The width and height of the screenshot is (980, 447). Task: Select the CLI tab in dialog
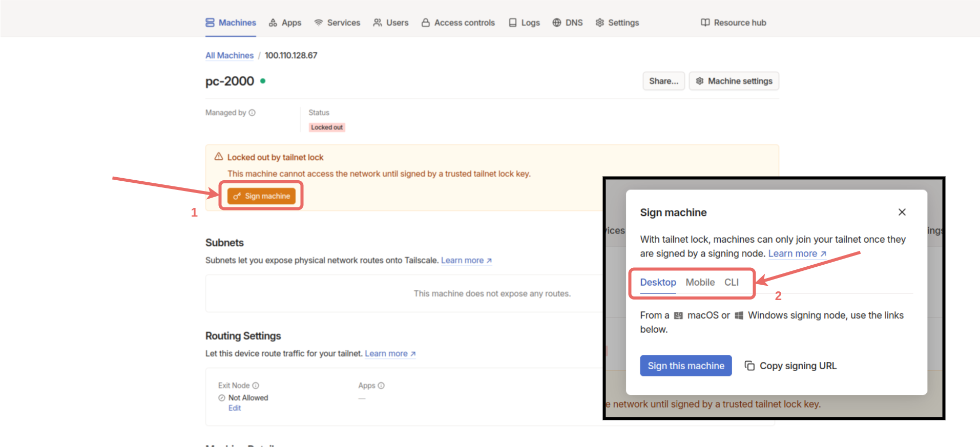(x=731, y=283)
